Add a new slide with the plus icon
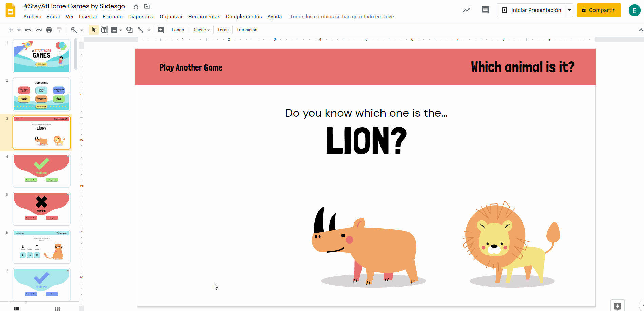The width and height of the screenshot is (644, 311). 11,30
